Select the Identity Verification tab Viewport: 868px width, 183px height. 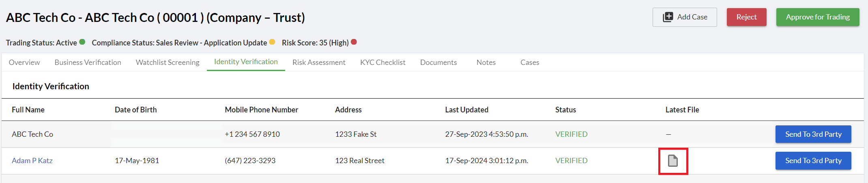[x=246, y=62]
